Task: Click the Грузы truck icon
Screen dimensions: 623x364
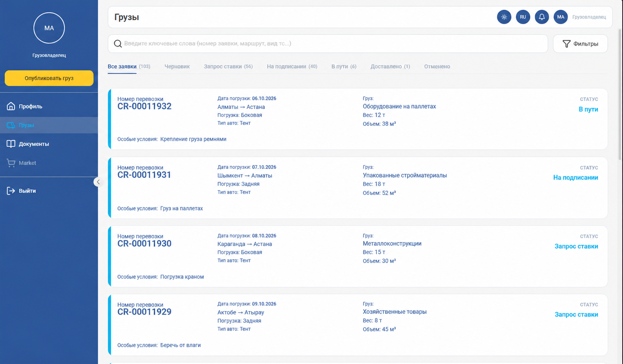Action: click(x=11, y=125)
